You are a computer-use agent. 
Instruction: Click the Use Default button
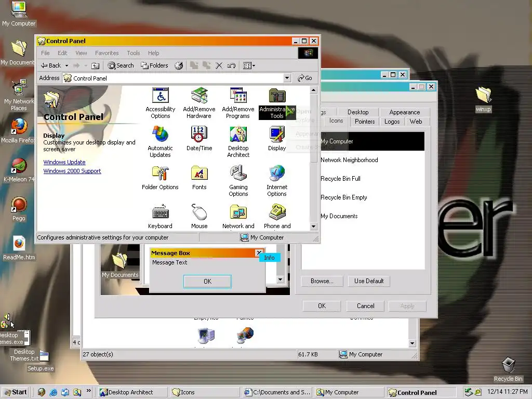(x=369, y=281)
